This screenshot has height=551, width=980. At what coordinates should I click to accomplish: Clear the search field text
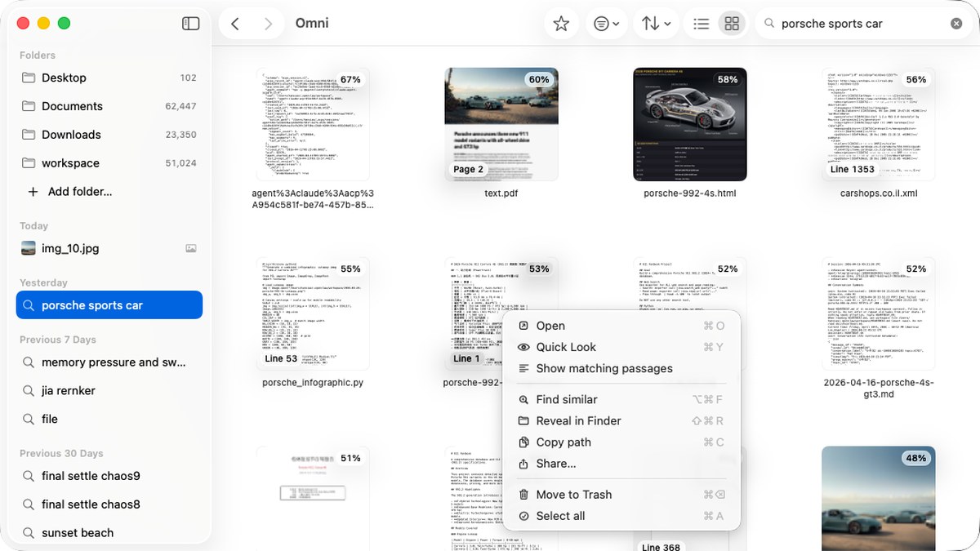click(x=956, y=24)
